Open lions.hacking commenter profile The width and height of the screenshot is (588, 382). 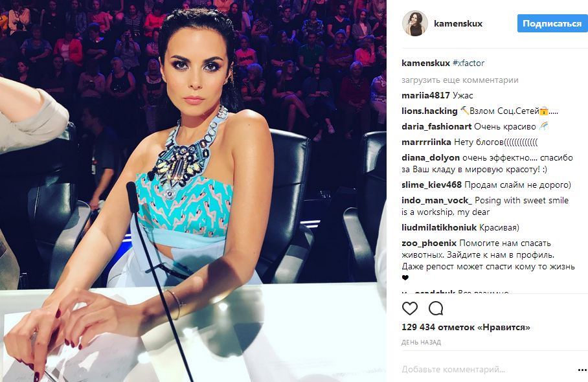[429, 111]
